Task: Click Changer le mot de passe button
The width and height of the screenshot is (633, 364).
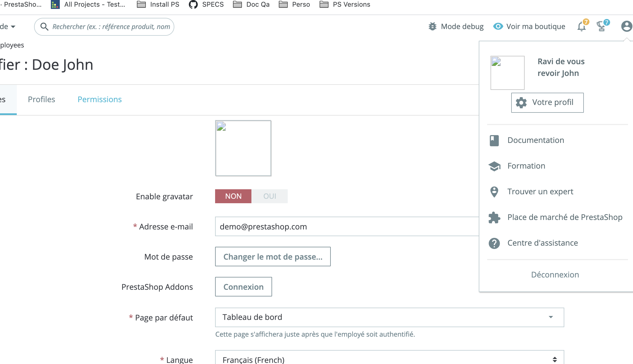Action: [x=273, y=257]
